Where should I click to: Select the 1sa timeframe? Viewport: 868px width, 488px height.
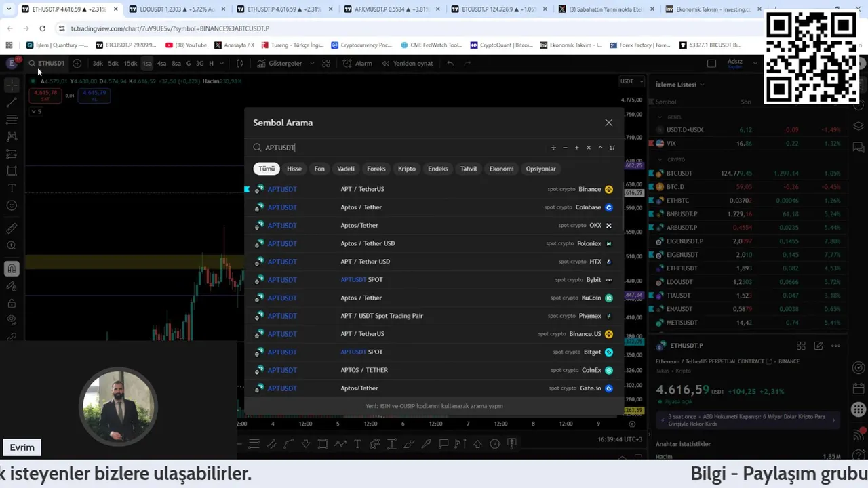[x=147, y=63]
